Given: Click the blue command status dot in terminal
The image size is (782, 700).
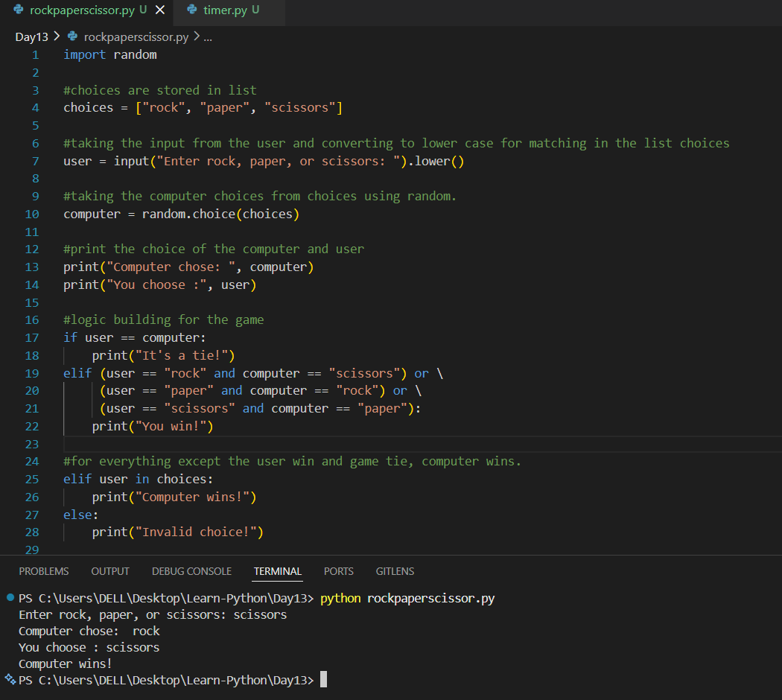Looking at the screenshot, I should [10, 597].
